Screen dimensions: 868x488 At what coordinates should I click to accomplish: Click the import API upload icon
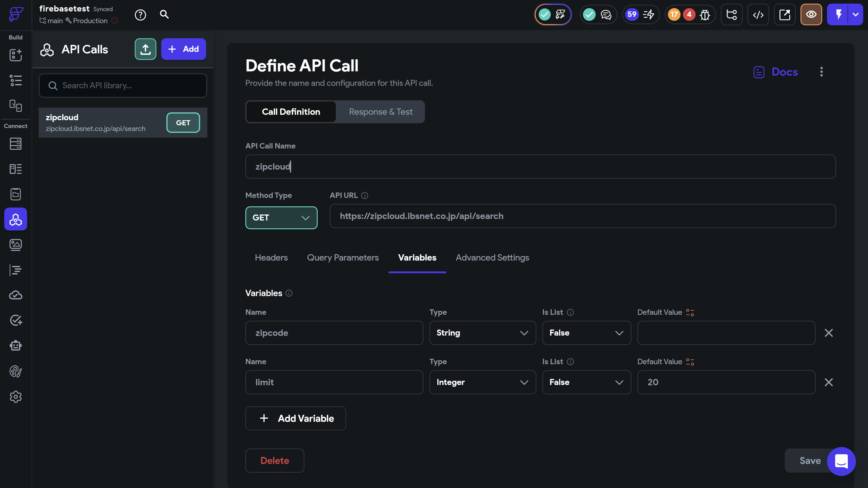point(145,49)
